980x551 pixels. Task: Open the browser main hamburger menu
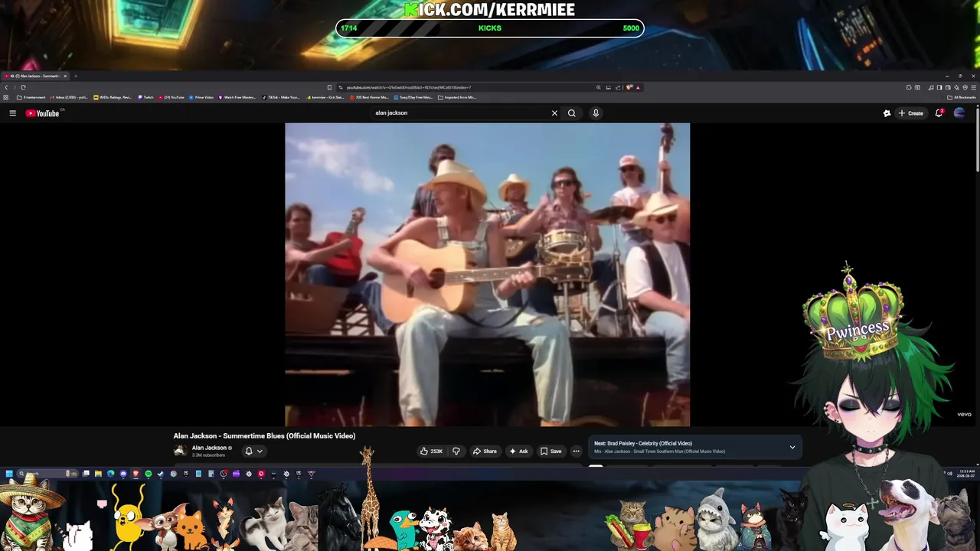974,87
